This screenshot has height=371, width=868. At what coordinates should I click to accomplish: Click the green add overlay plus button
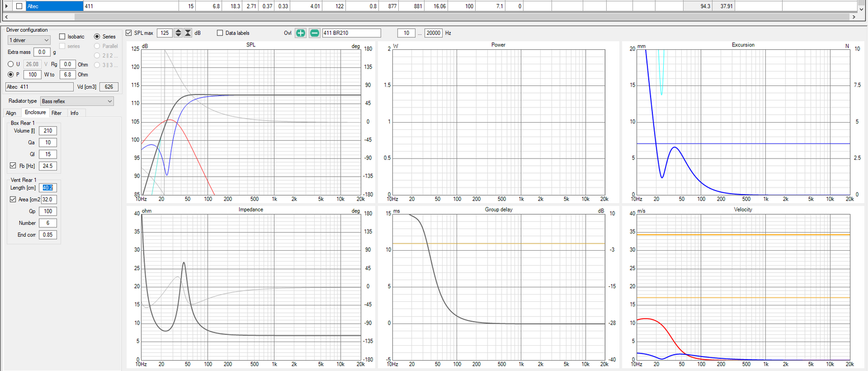tap(300, 33)
